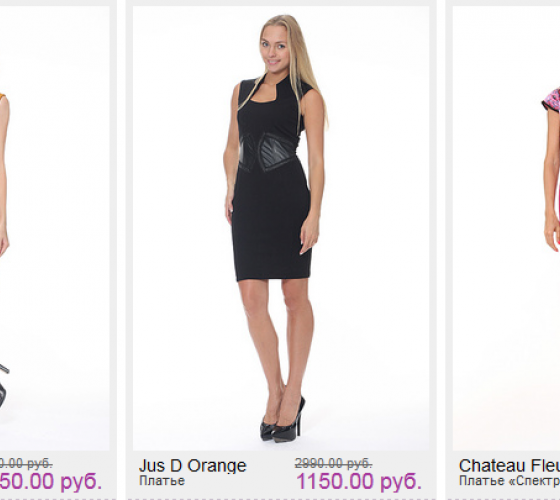Image resolution: width=560 pixels, height=500 pixels.
Task: Click the Jus D Orange brand name
Action: tap(192, 466)
